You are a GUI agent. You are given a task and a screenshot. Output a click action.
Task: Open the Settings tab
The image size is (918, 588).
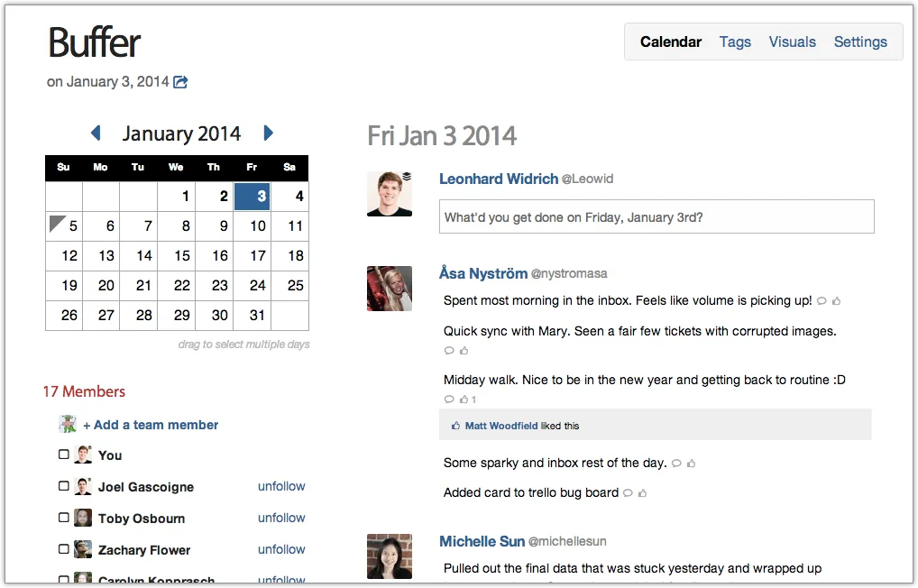click(860, 42)
